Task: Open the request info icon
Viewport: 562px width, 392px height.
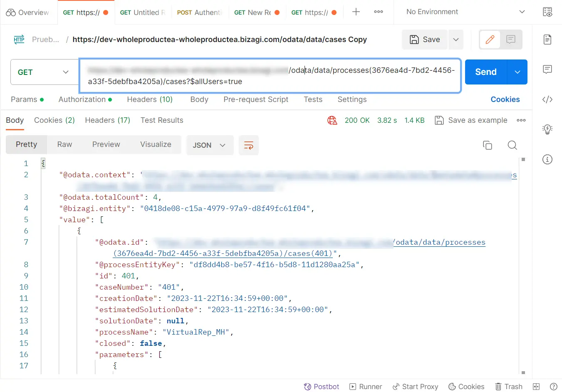Action: pyautogui.click(x=547, y=159)
